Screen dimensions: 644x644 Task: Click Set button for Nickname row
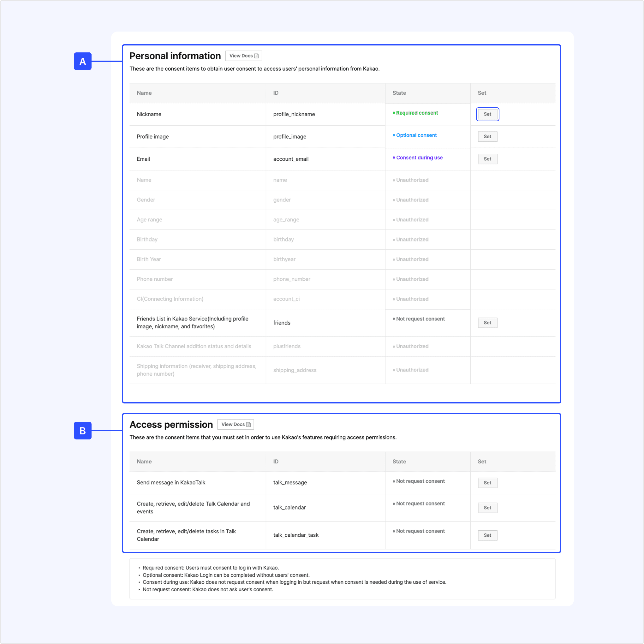point(487,114)
